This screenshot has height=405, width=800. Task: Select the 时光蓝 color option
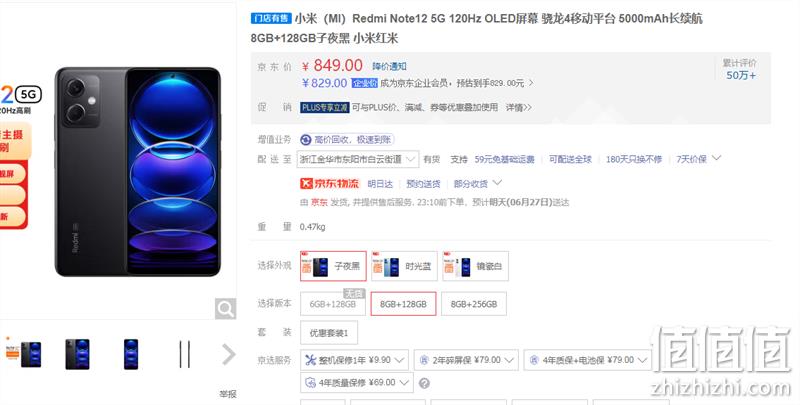[x=404, y=266]
